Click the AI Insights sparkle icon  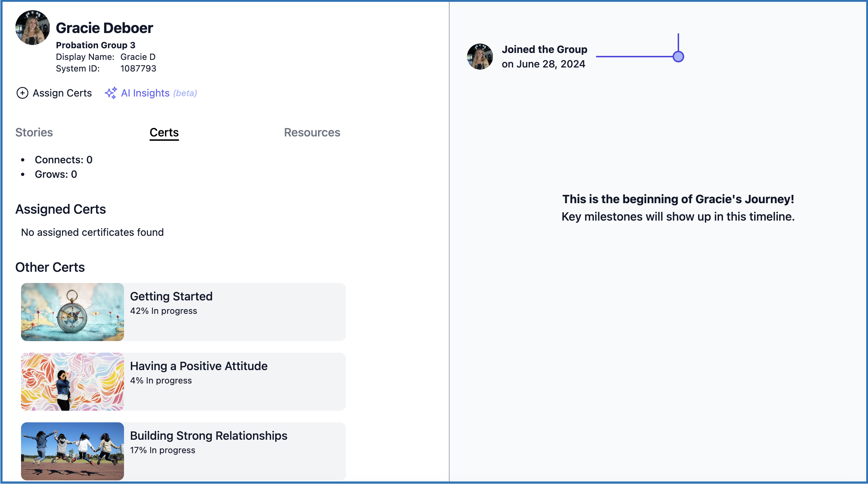point(111,93)
